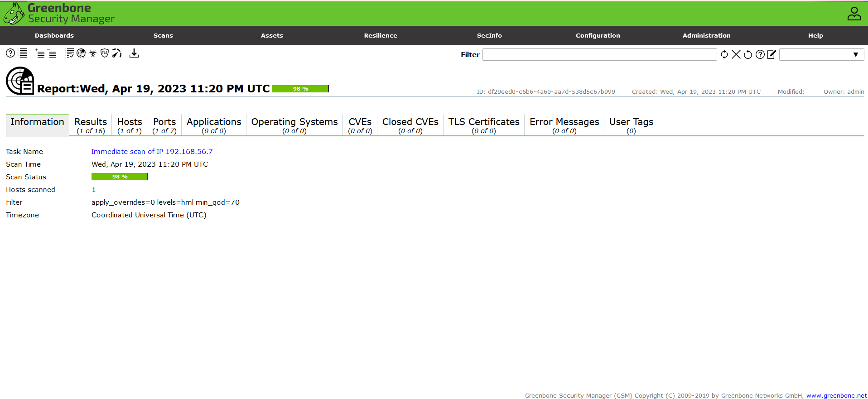Open the corresponding vulnerabilities biohazard icon
The image size is (868, 399).
pos(93,53)
